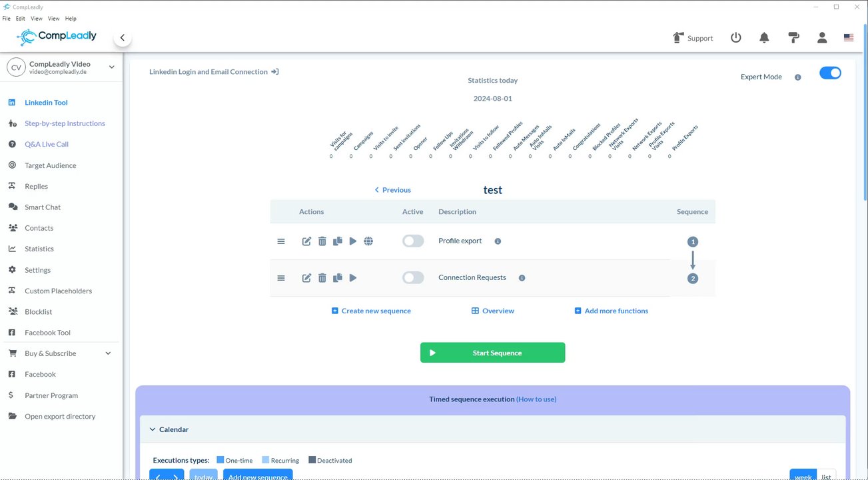Select Linkedin Tool in the sidebar
868x480 pixels.
(46, 103)
